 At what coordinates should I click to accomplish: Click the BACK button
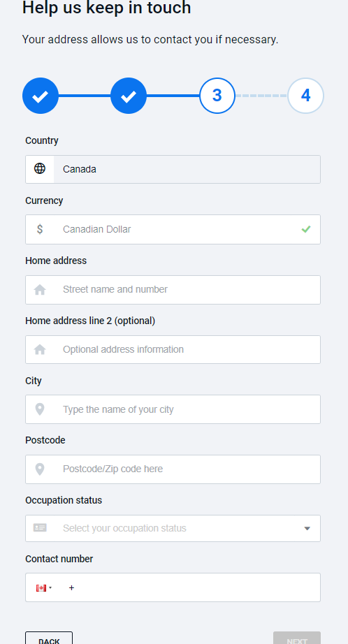pyautogui.click(x=49, y=638)
